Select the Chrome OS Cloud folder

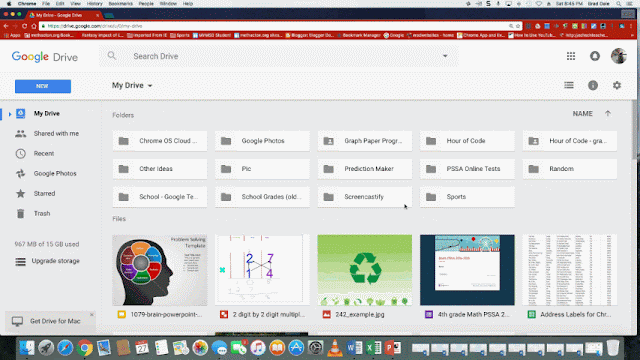160,141
